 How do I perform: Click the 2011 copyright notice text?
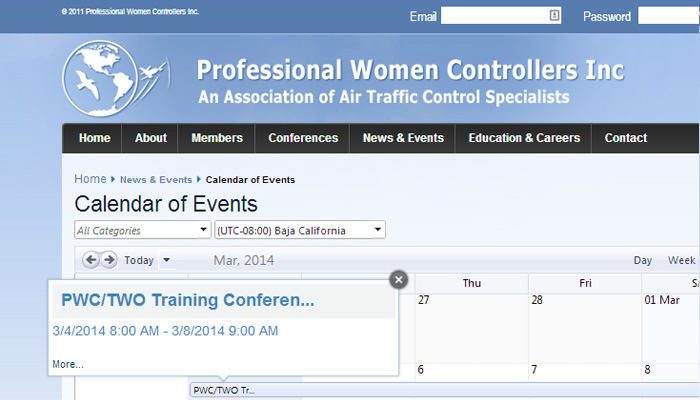[130, 12]
